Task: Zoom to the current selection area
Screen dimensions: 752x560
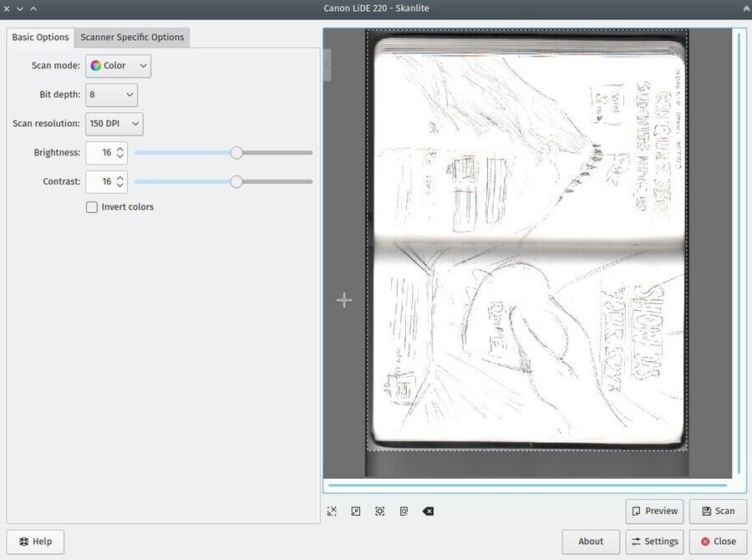Action: tap(379, 511)
